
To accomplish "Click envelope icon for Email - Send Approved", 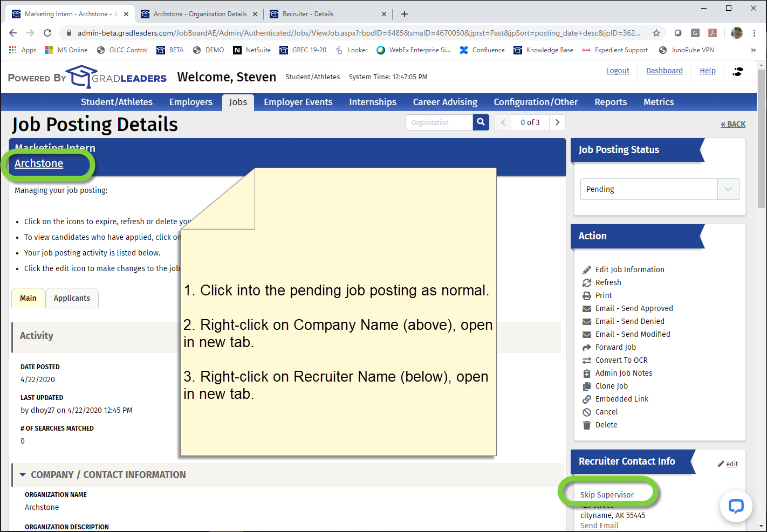I will 587,308.
